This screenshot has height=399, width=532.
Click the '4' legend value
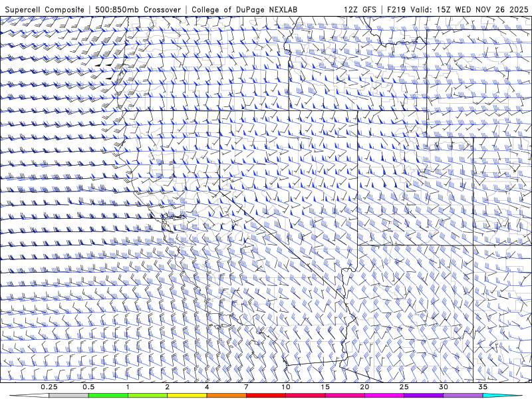point(207,387)
